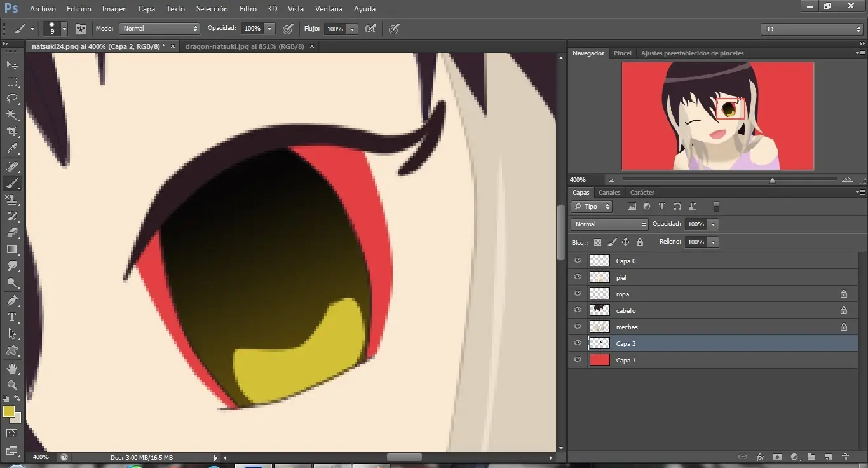Delete the selected layer
Image resolution: width=868 pixels, height=468 pixels.
tap(845, 457)
